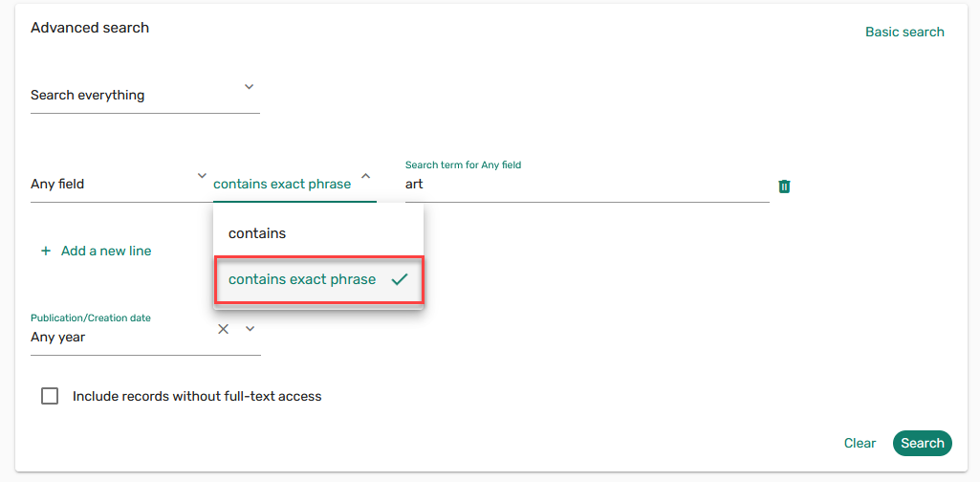Collapse the match type dropdown chevron

[365, 177]
